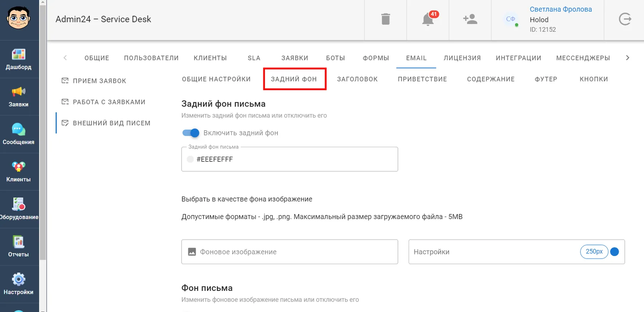Click the СФ user avatar
The image size is (644, 312).
(x=511, y=19)
